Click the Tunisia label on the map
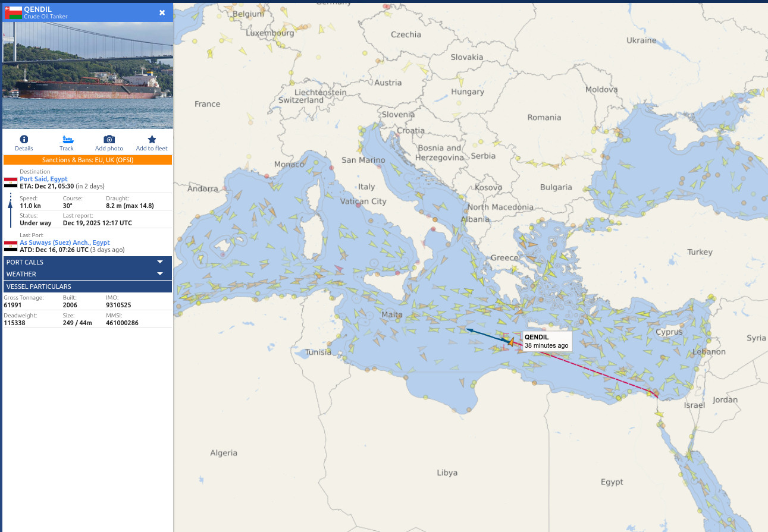The width and height of the screenshot is (768, 532). (x=318, y=352)
